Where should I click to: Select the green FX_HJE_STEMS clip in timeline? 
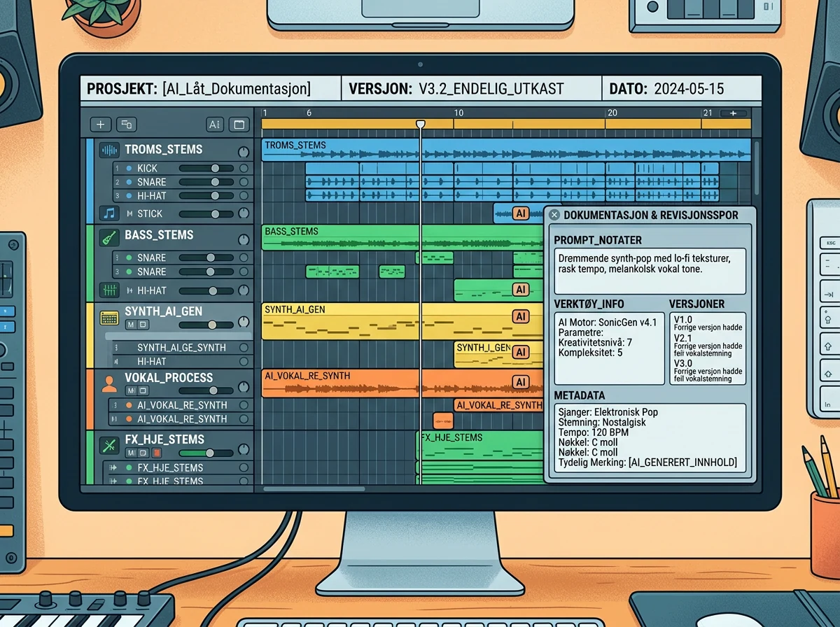(479, 444)
